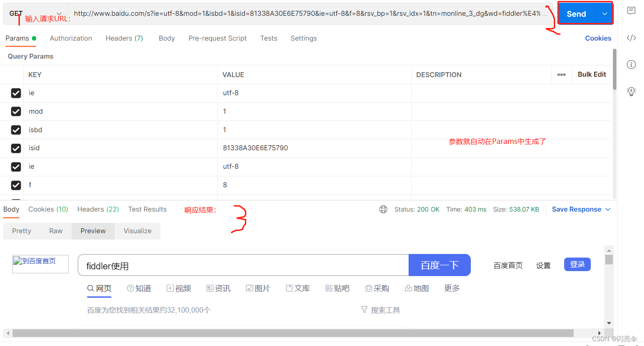Expand the Save Response dropdown arrow
644x346 pixels.
(608, 209)
